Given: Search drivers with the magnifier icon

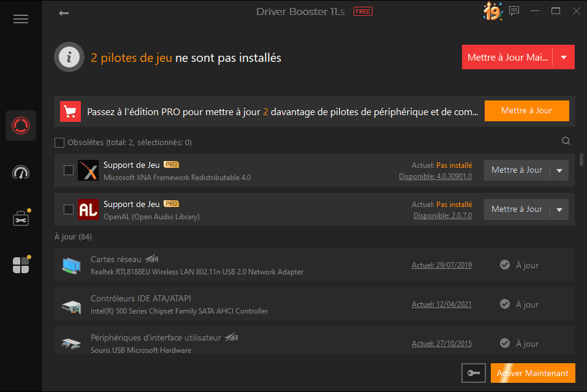Looking at the screenshot, I should click(566, 141).
